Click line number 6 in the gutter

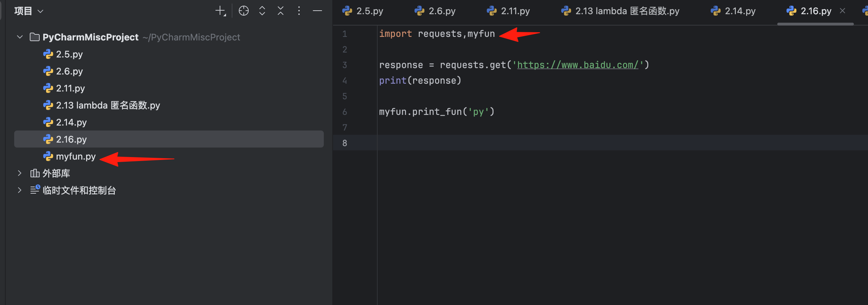coord(345,112)
